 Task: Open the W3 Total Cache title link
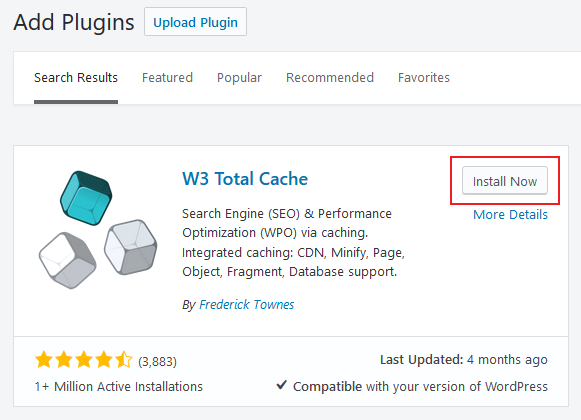pyautogui.click(x=245, y=179)
